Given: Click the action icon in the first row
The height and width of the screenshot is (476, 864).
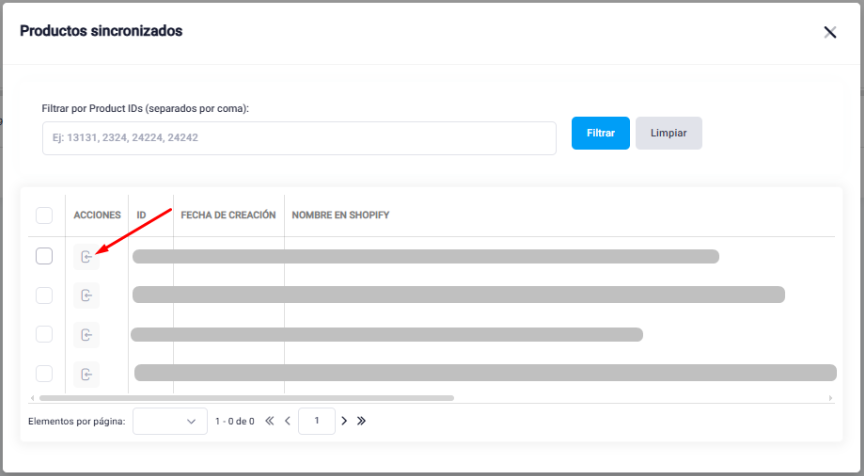Looking at the screenshot, I should tap(87, 257).
